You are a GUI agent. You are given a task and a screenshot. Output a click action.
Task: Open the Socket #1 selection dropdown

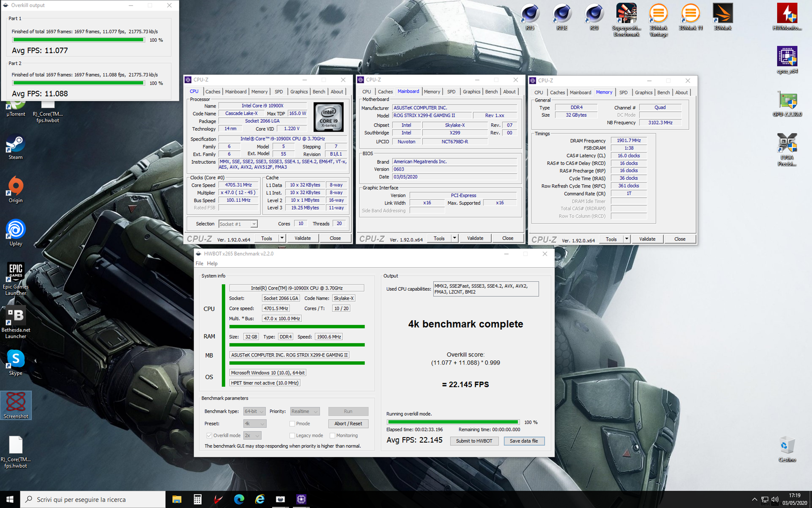pyautogui.click(x=238, y=224)
